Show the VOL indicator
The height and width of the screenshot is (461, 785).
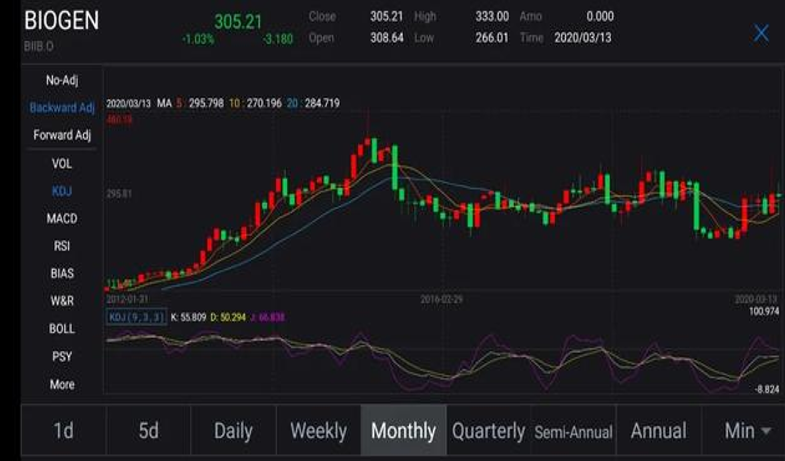pyautogui.click(x=62, y=163)
